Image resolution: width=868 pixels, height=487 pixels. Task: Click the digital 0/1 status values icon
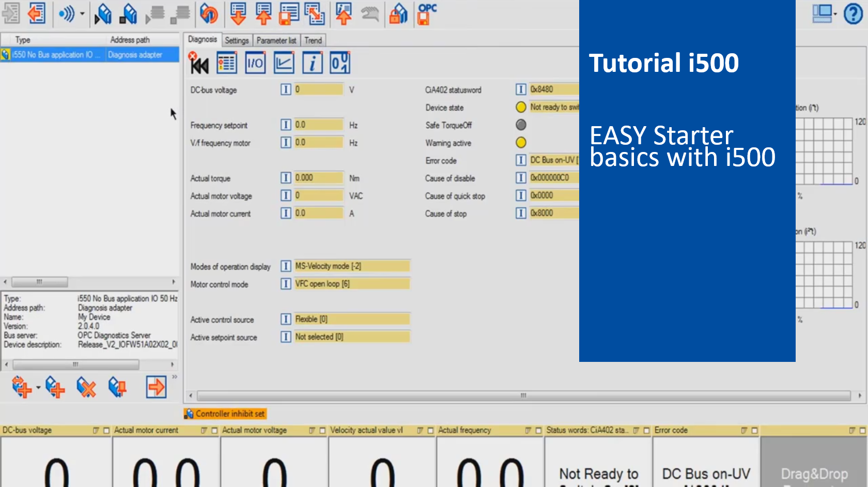(x=339, y=62)
